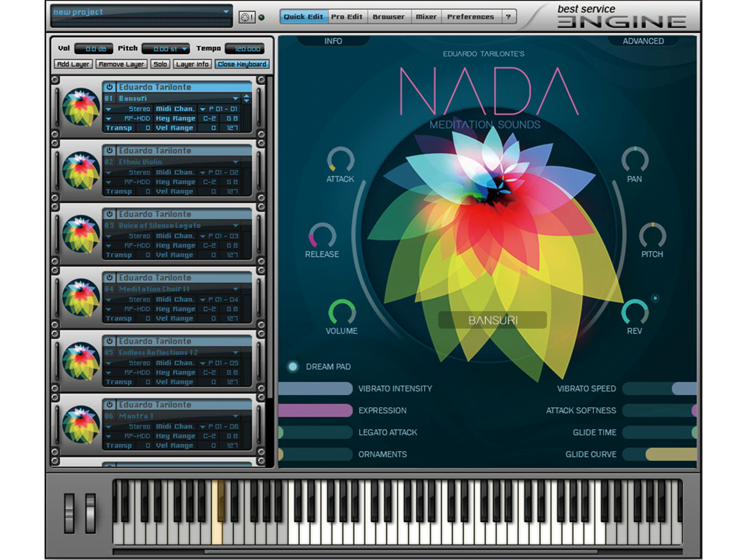This screenshot has width=747, height=560.
Task: Click the Solo button
Action: 161,64
